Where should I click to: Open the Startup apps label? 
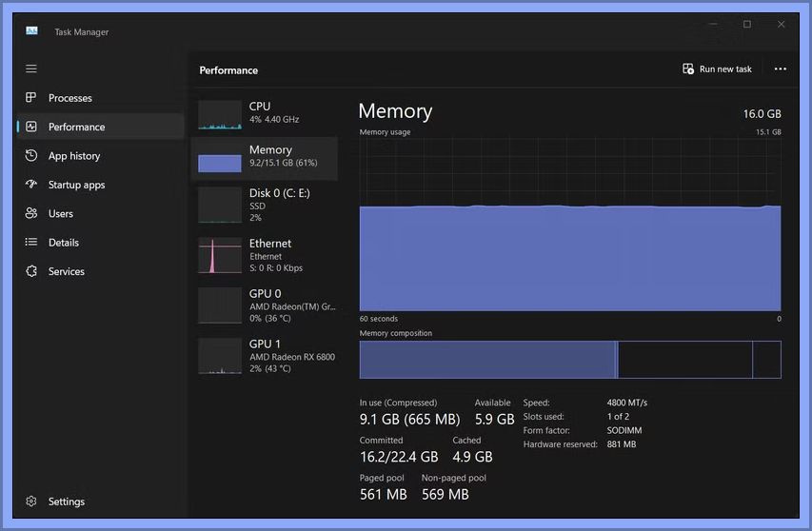pyautogui.click(x=77, y=185)
